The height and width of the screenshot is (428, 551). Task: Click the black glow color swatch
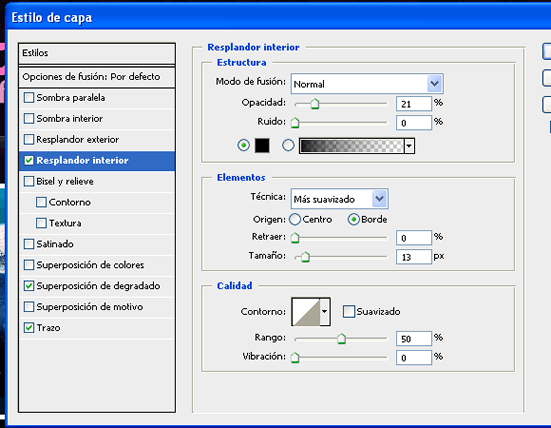tap(262, 145)
